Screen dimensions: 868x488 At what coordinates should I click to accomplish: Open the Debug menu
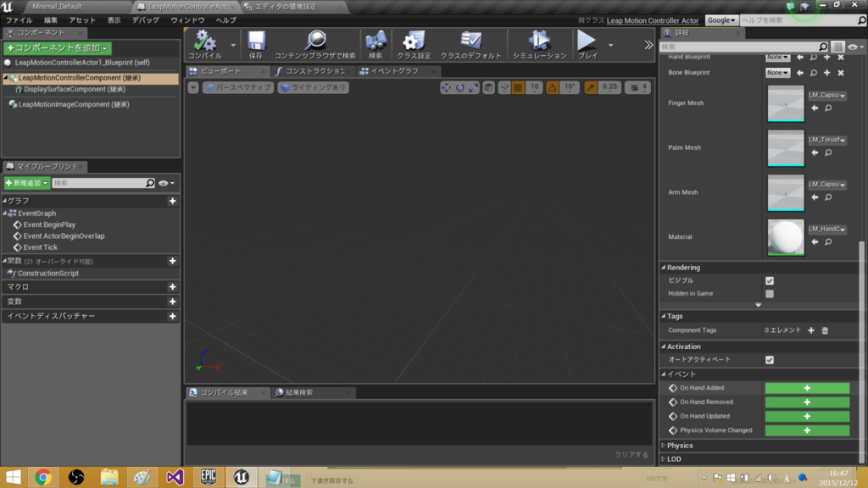[x=146, y=20]
